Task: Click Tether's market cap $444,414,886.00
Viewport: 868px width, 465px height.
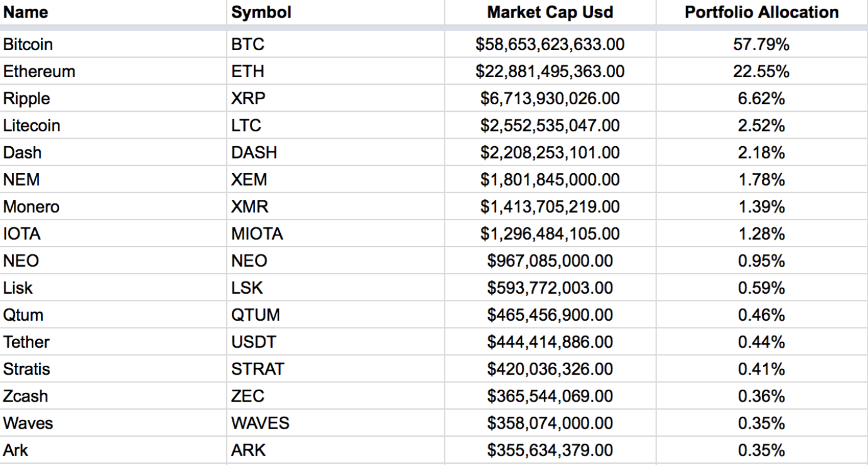Action: click(x=550, y=343)
